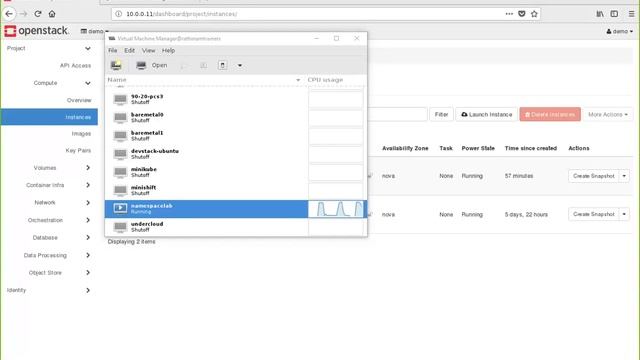Expand the Container Infra sidebar section
Image resolution: width=640 pixels, height=360 pixels.
88,185
